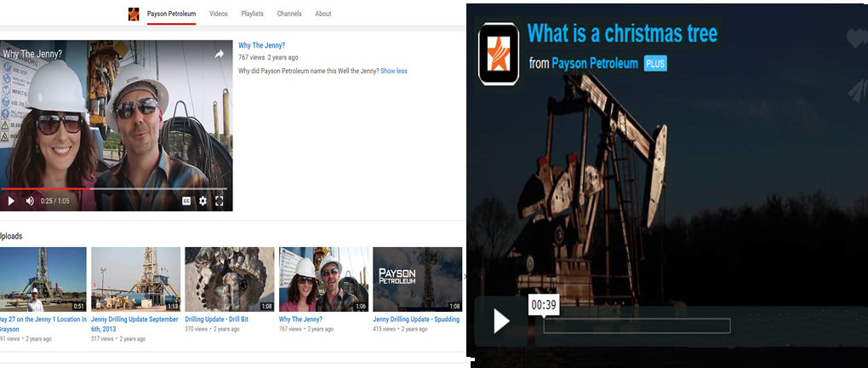Click the Vimeo share paper-plane icon
The height and width of the screenshot is (368, 868).
858,90
